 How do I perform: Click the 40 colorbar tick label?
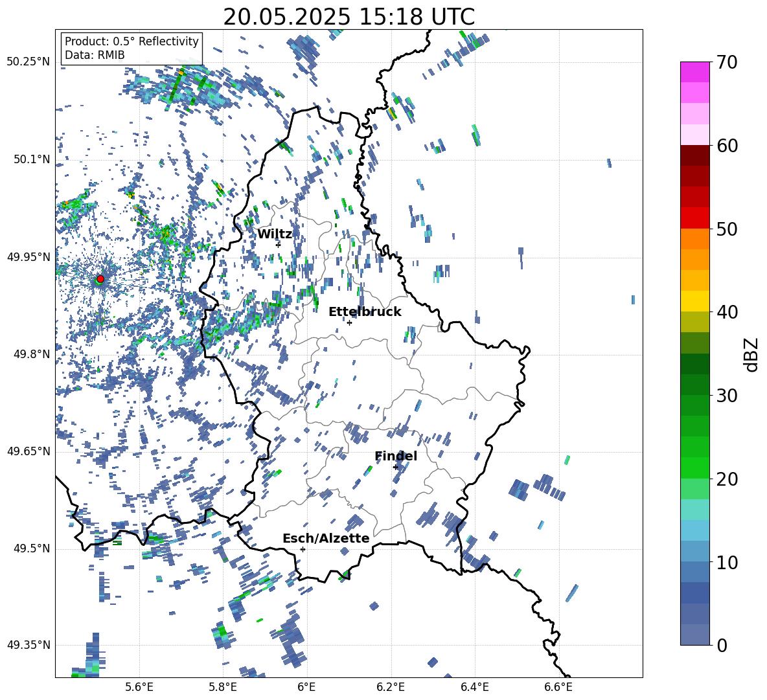point(727,312)
